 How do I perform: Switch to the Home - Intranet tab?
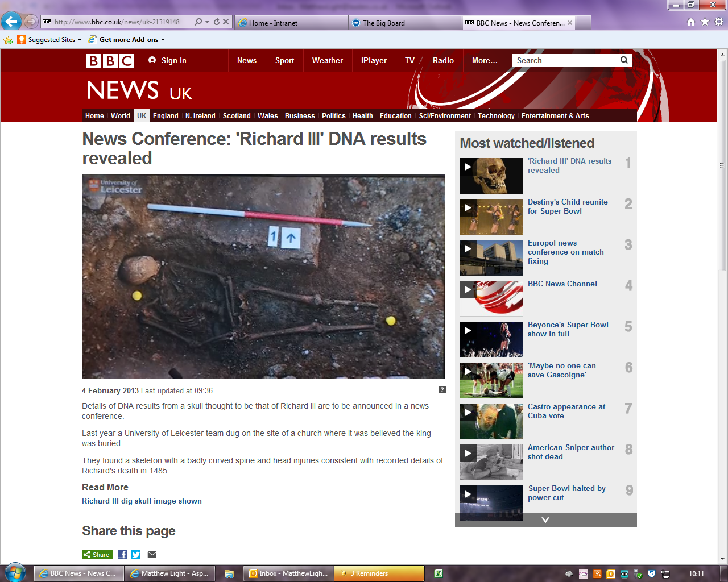pos(290,23)
